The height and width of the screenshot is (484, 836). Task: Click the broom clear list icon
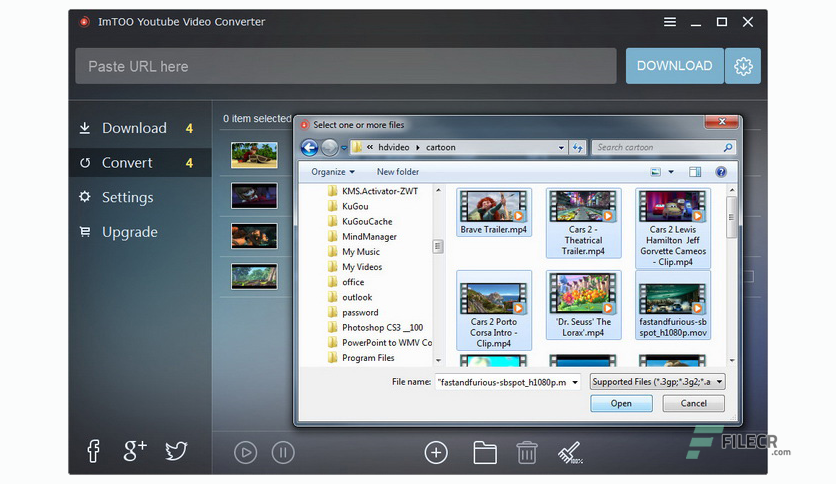pos(569,453)
